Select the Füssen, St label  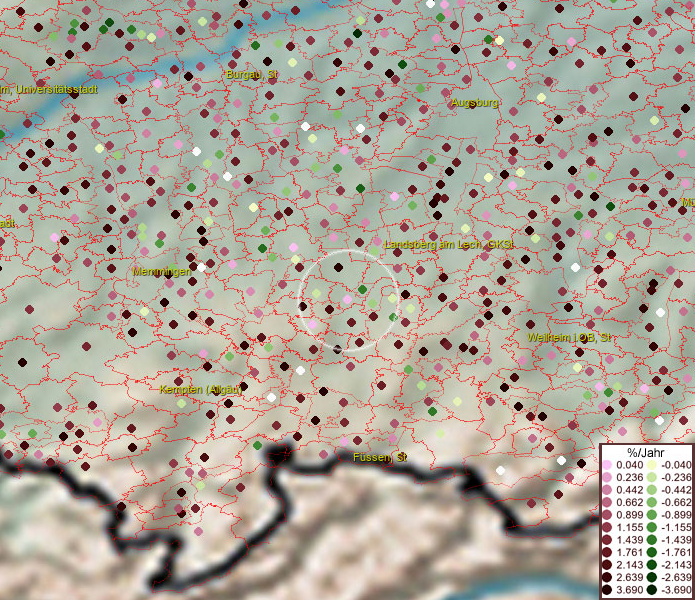380,457
